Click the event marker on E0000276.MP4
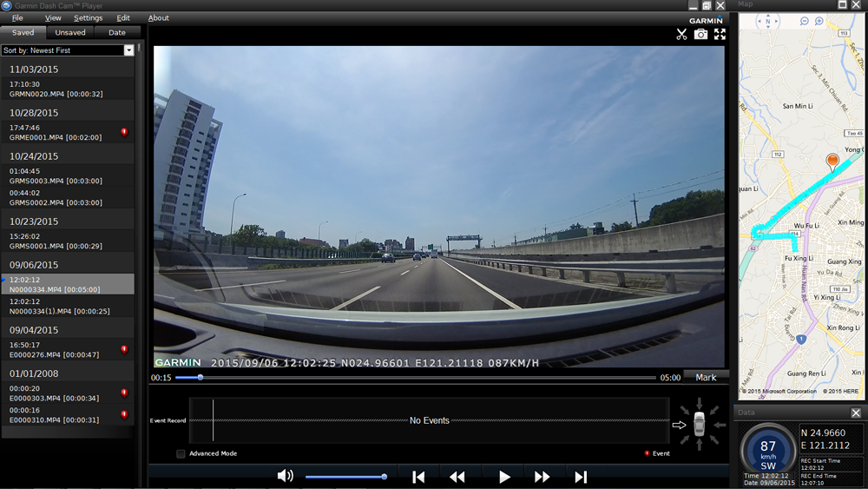868x489 pixels. coord(124,349)
